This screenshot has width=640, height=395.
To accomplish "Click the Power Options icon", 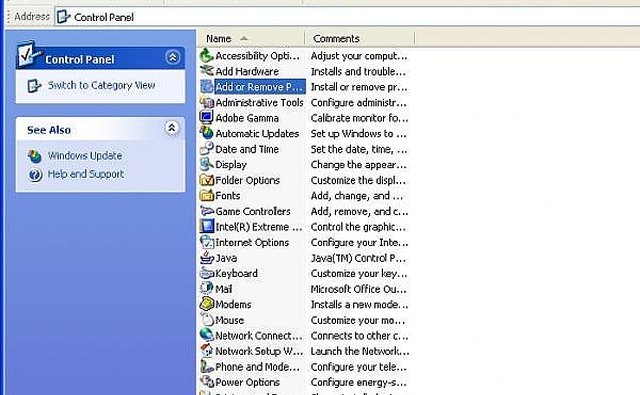I will pyautogui.click(x=207, y=382).
